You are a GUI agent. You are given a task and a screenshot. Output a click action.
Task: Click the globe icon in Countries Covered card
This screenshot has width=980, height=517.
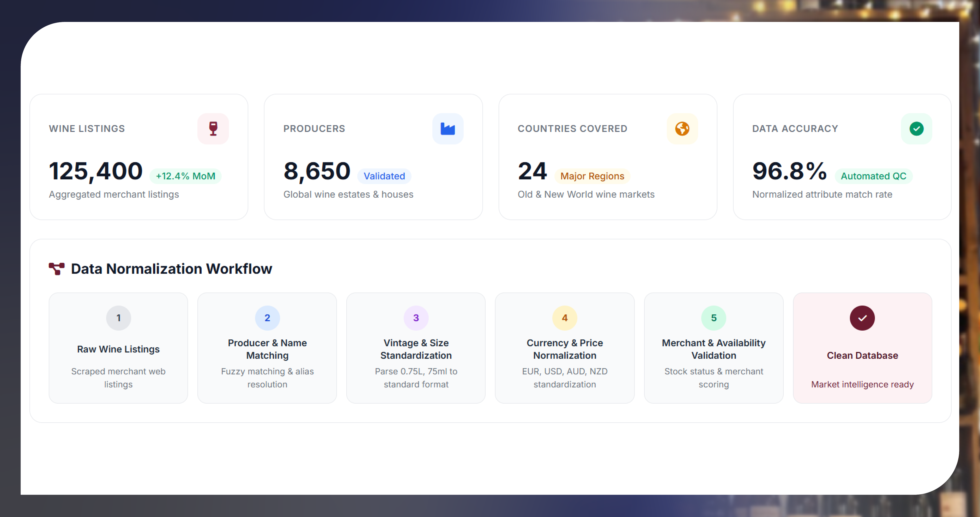pyautogui.click(x=682, y=129)
